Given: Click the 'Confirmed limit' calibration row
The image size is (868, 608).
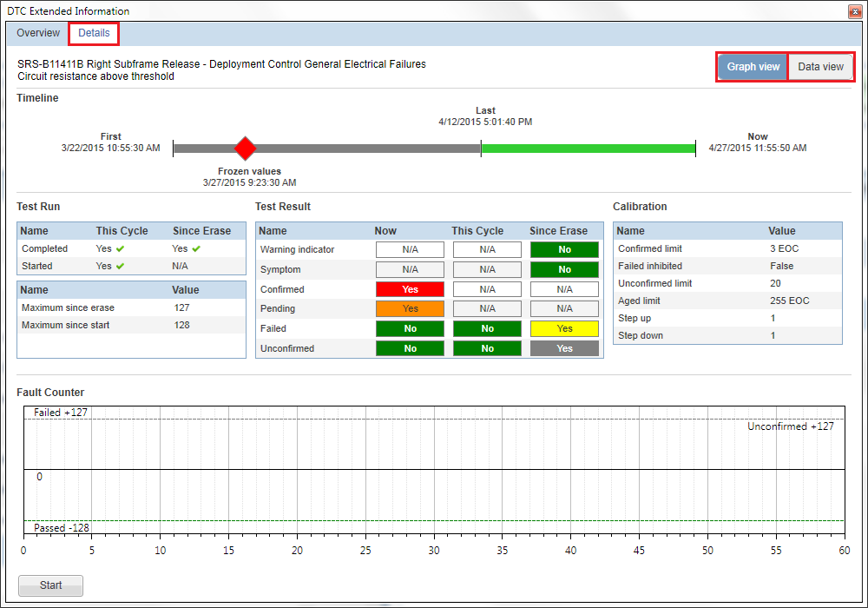Looking at the screenshot, I should click(x=727, y=248).
